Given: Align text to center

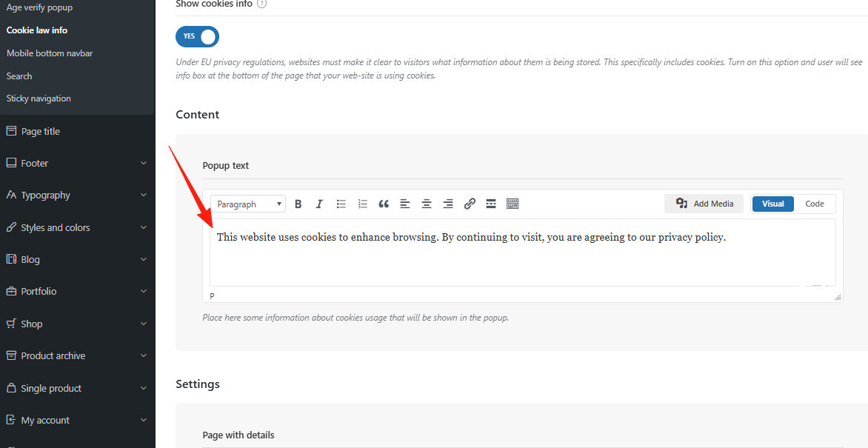Looking at the screenshot, I should coord(427,204).
